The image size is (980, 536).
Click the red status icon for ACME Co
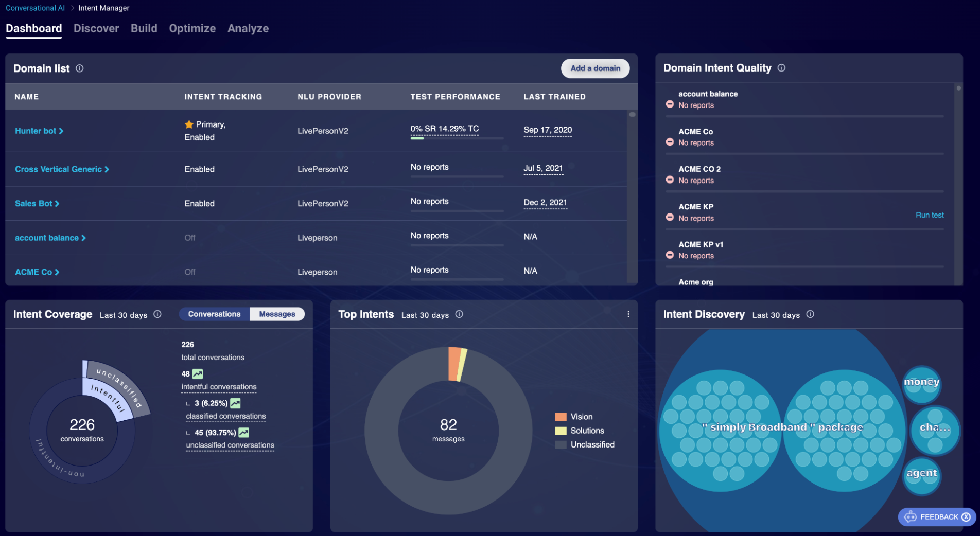tap(670, 142)
